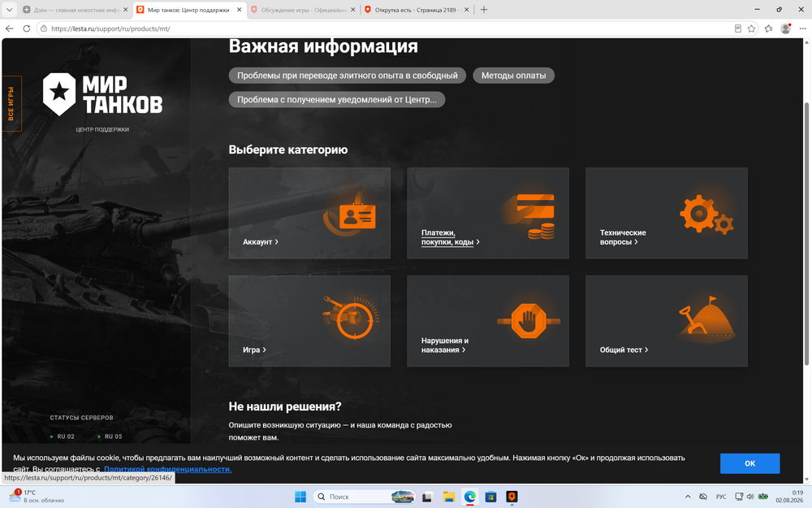Open the browser profile avatar
Screen dimensions: 812x508
[785, 28]
